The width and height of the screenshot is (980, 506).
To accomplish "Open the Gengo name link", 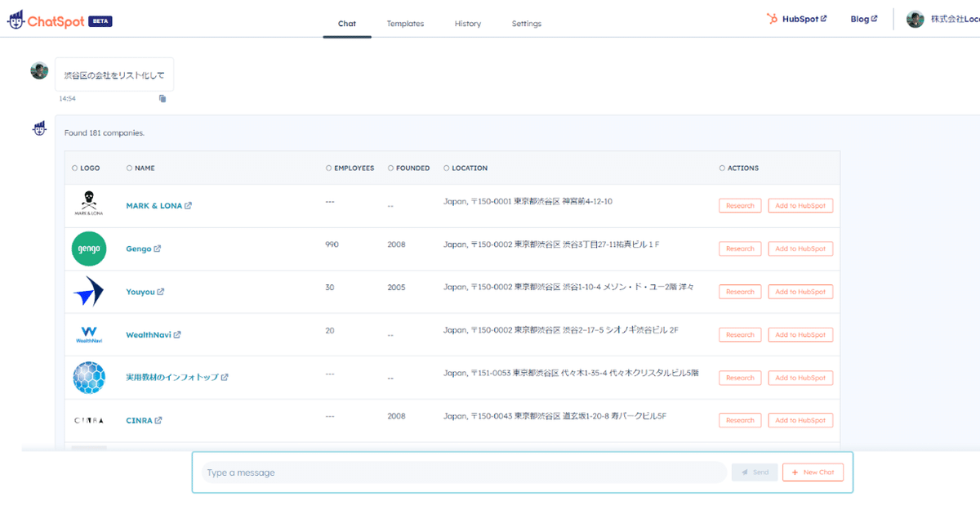I will pos(139,249).
